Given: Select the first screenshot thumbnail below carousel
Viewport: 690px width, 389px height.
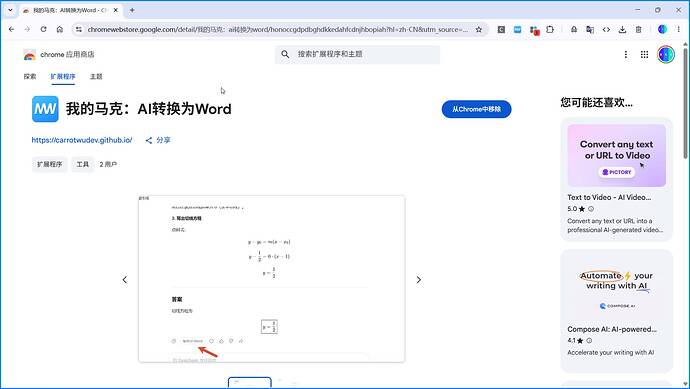Looking at the screenshot, I should tap(250, 383).
